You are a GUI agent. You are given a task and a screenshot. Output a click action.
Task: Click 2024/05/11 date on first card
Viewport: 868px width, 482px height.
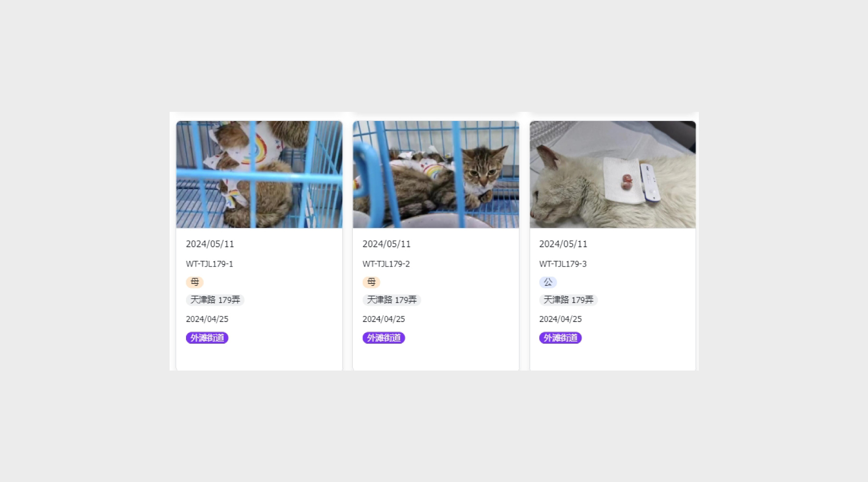[210, 244]
